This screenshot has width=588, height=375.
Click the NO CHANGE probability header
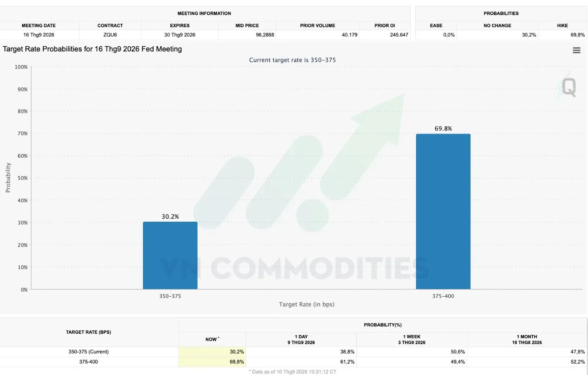click(497, 25)
